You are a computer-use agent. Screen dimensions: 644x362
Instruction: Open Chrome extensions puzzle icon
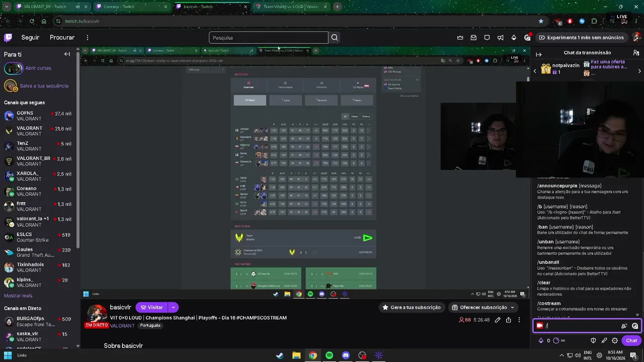pyautogui.click(x=594, y=21)
